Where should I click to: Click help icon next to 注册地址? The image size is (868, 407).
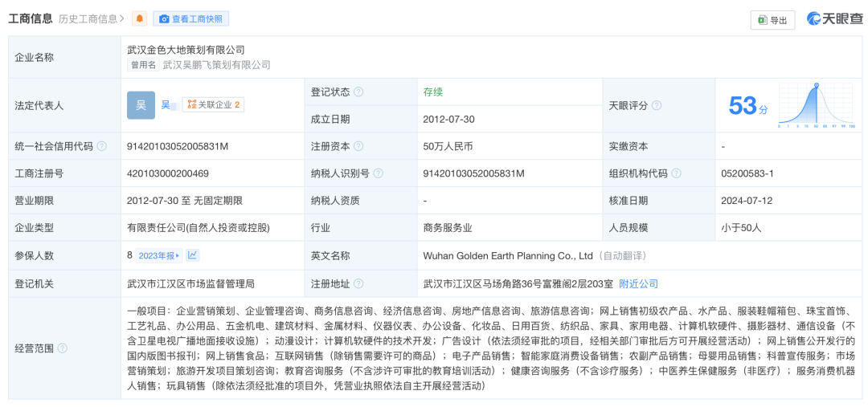(358, 283)
